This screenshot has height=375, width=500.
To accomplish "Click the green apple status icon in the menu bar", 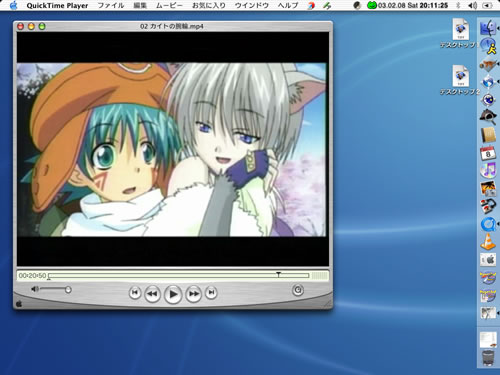I will pyautogui.click(x=372, y=5).
